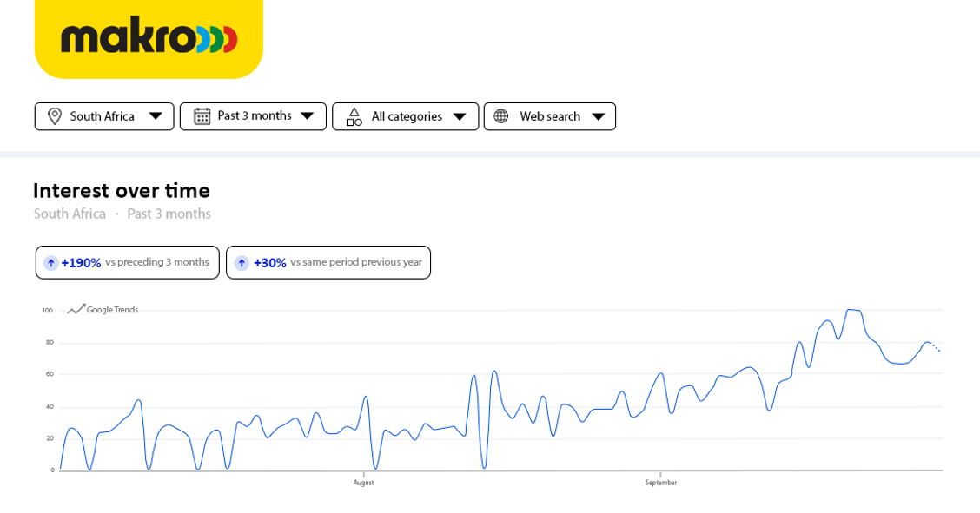The height and width of the screenshot is (513, 980).
Task: Click the September marker on the timeline axis
Action: pos(661,483)
